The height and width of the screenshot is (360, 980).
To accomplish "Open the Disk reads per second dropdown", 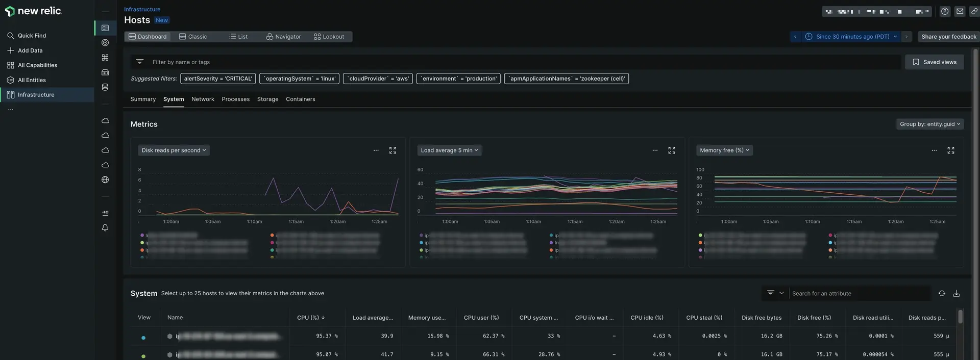I will pyautogui.click(x=174, y=150).
